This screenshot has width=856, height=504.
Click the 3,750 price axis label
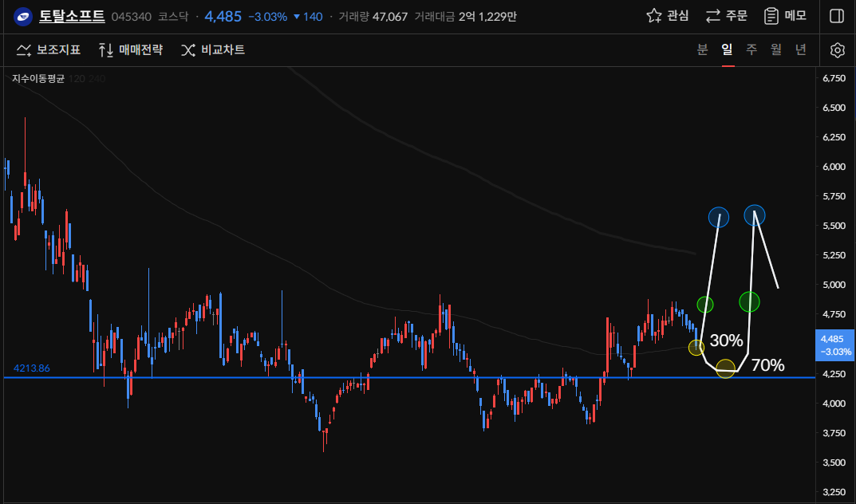[x=834, y=433]
